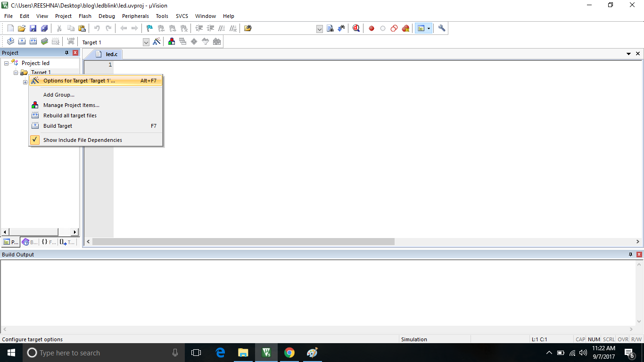Open the Target 1 dropdown in toolbar
This screenshot has height=362, width=644.
(x=146, y=42)
